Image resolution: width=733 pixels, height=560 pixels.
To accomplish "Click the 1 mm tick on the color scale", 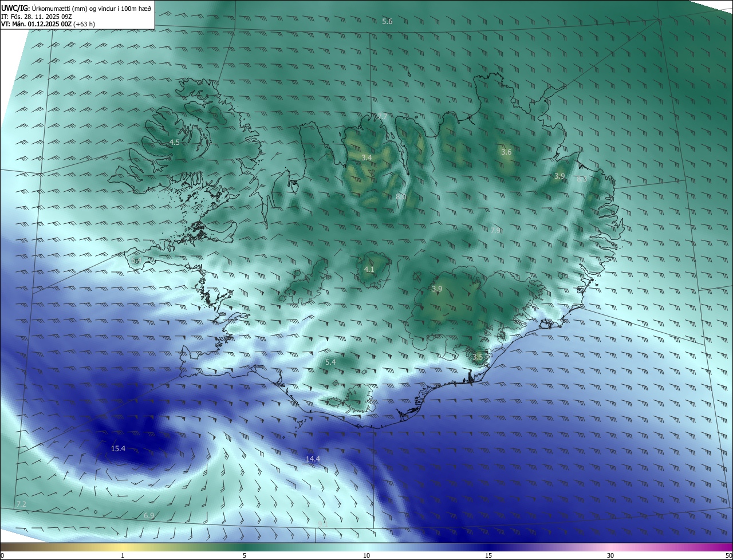I will coord(123,555).
